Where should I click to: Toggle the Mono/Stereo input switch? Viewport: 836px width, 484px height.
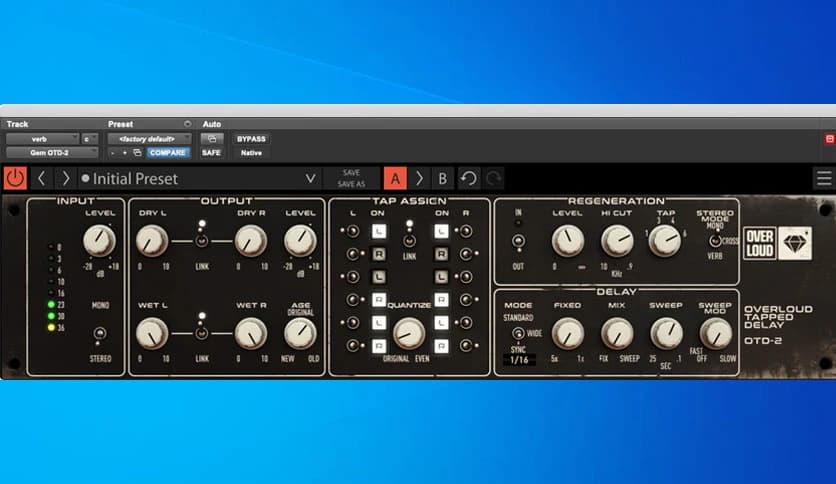[99, 334]
